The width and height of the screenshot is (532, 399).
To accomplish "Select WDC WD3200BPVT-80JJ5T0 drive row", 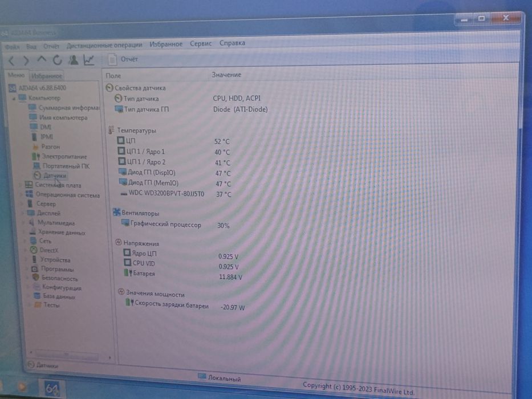I will pos(162,194).
